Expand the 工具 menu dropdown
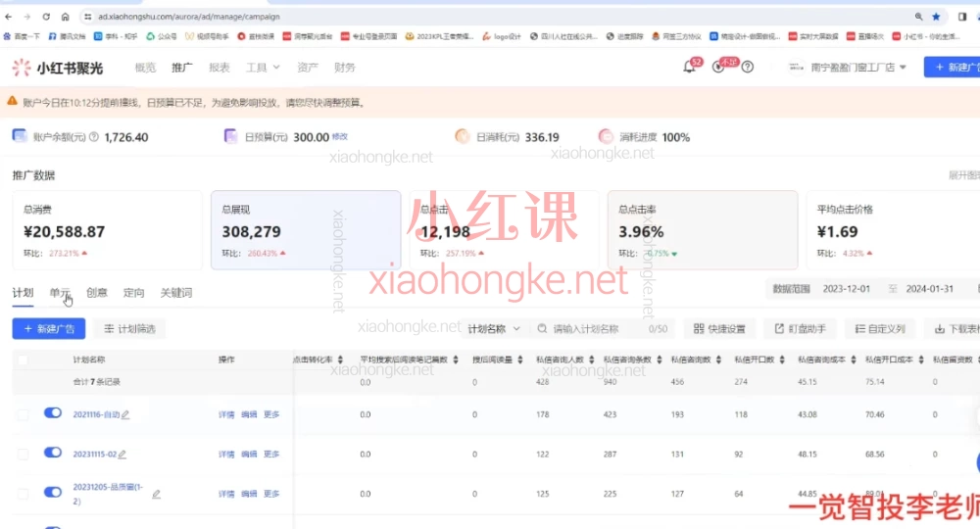The image size is (980, 529). [263, 68]
